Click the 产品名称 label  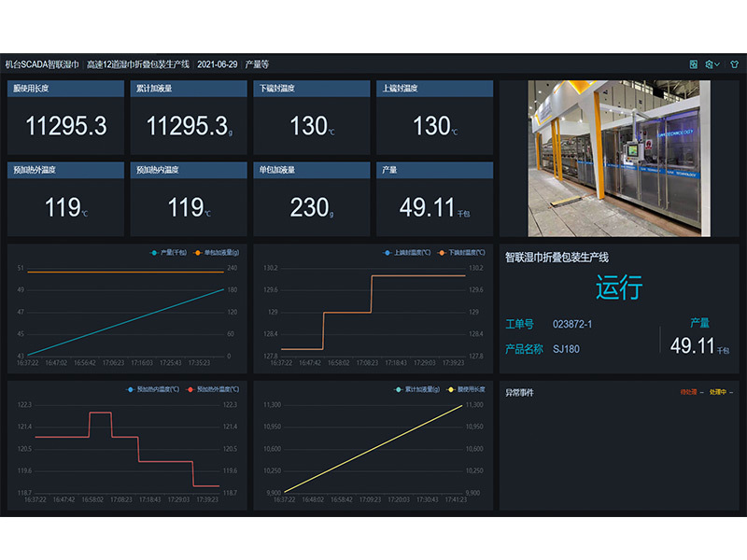click(524, 349)
